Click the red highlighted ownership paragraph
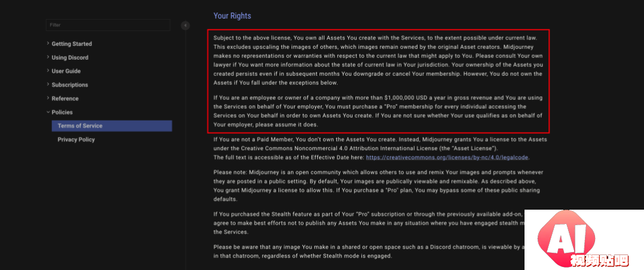Viewport: 644px width, 270px height. click(x=378, y=81)
